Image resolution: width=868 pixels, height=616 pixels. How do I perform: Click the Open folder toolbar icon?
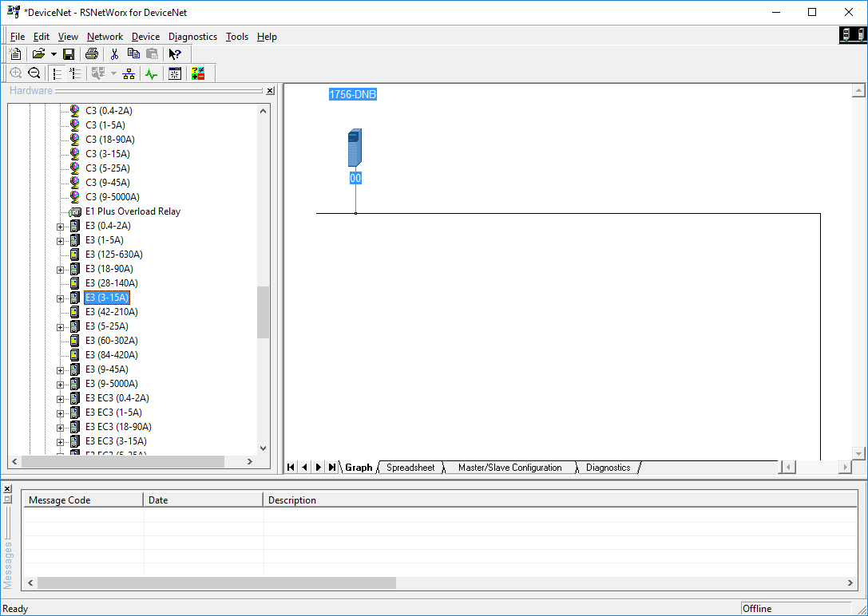click(x=38, y=53)
